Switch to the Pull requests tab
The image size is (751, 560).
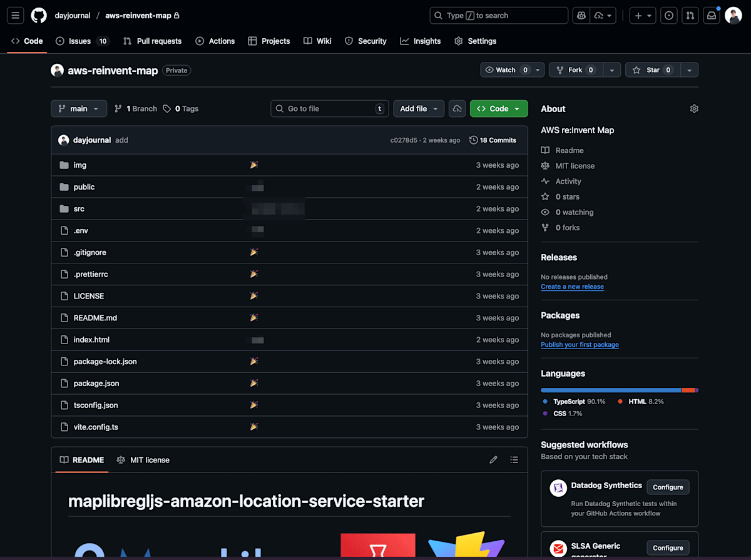coord(153,41)
